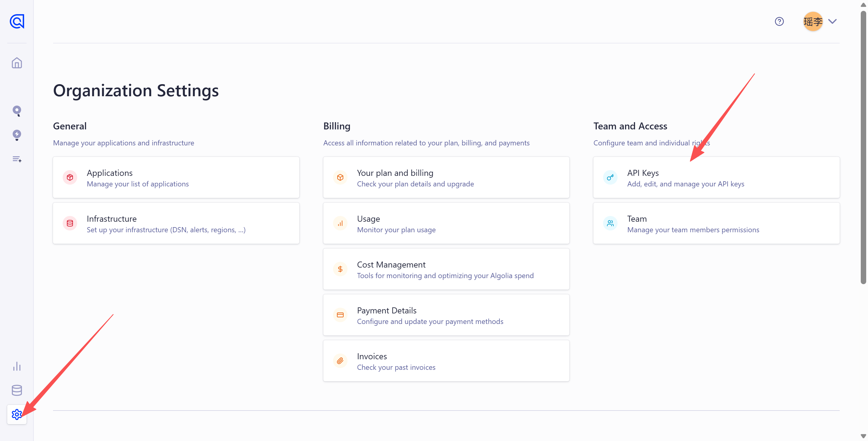Open Payment Details card
This screenshot has width=868, height=441.
tap(446, 315)
